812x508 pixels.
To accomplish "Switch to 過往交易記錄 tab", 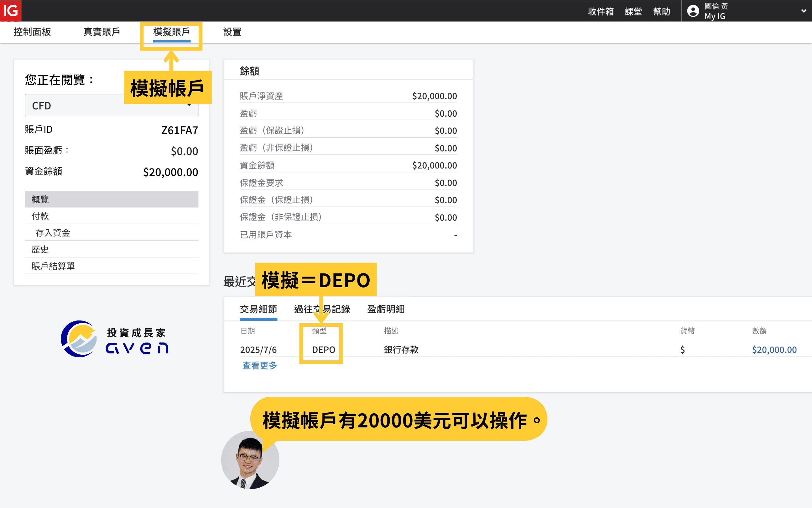I will [322, 309].
